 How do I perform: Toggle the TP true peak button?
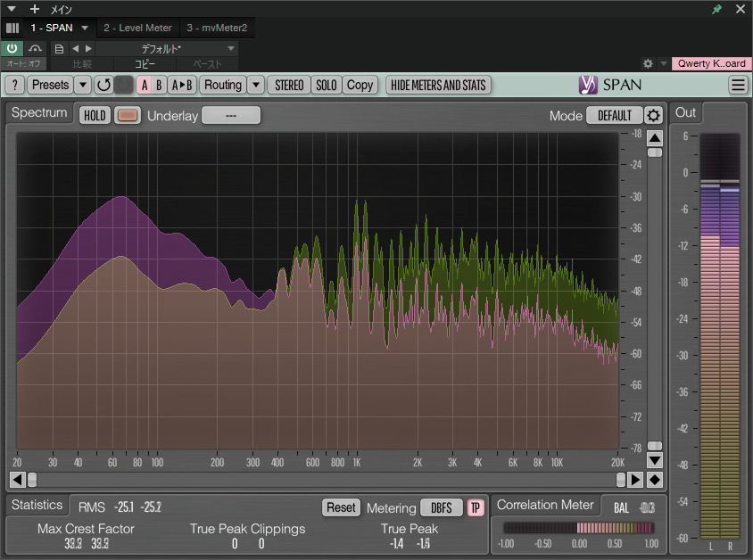click(x=475, y=507)
